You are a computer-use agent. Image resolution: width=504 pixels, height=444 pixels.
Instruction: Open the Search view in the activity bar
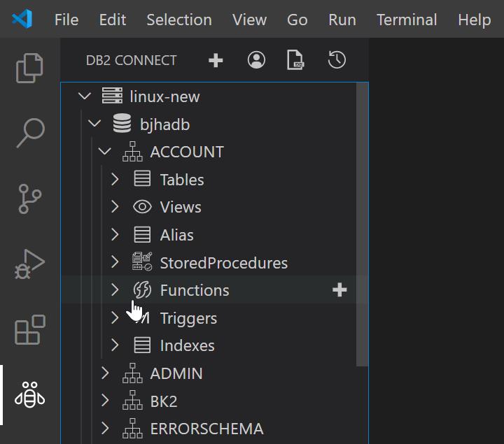31,133
